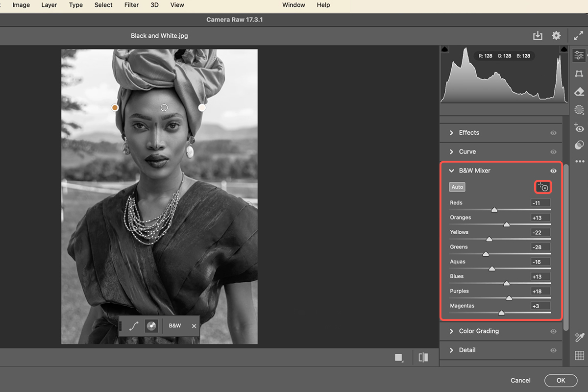Collapse the B&W Mixer section
The image size is (588, 392).
452,171
